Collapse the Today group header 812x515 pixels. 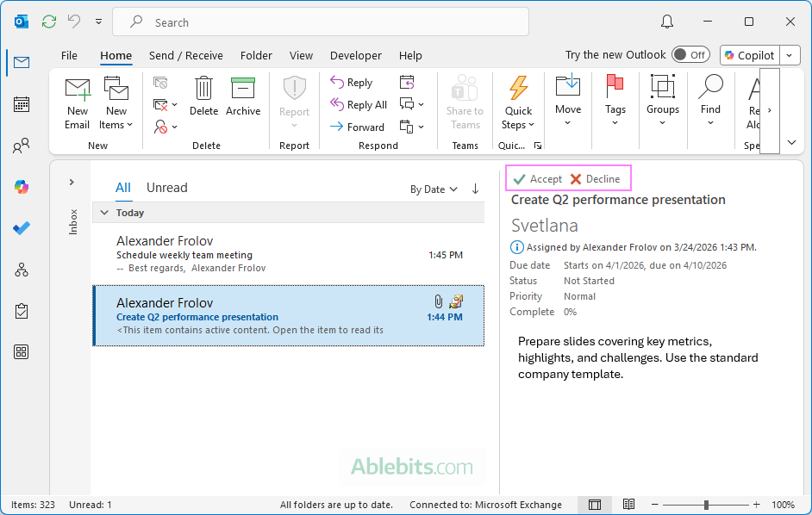pyautogui.click(x=103, y=212)
